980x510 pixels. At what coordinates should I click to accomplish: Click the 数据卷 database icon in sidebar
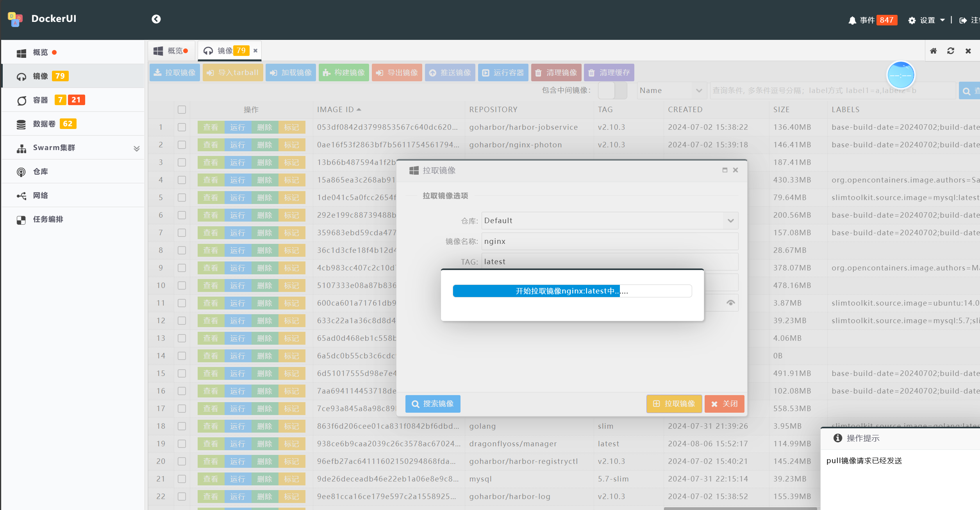pyautogui.click(x=21, y=124)
